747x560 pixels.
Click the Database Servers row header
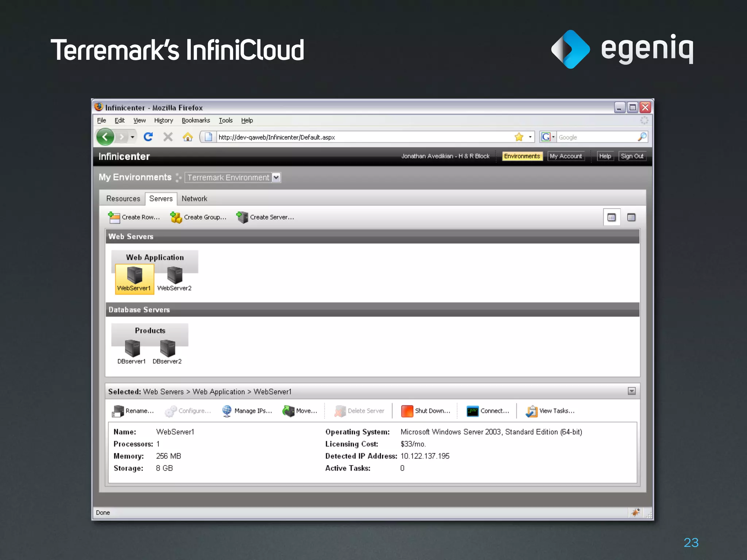tap(372, 310)
